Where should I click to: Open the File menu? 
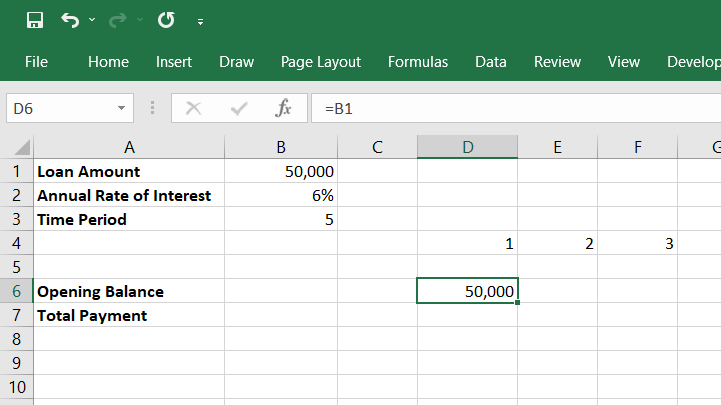click(x=36, y=62)
